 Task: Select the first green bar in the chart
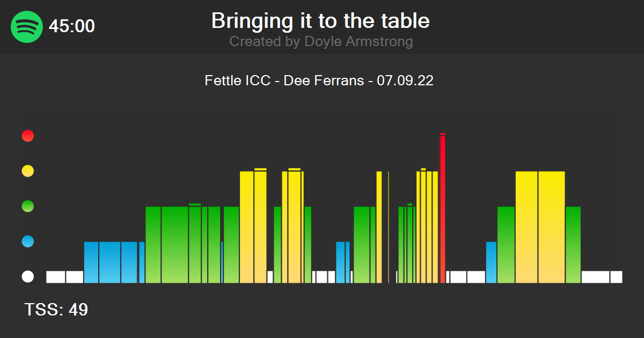153,245
